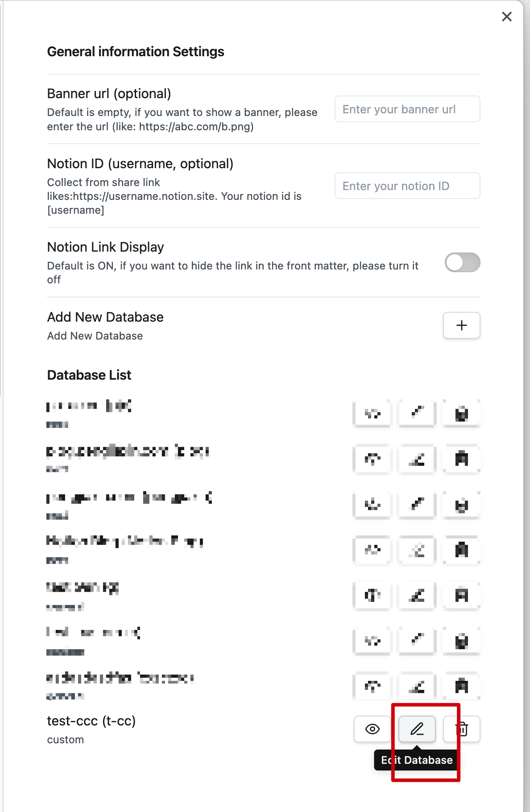Preview the first database in the list

click(372, 414)
